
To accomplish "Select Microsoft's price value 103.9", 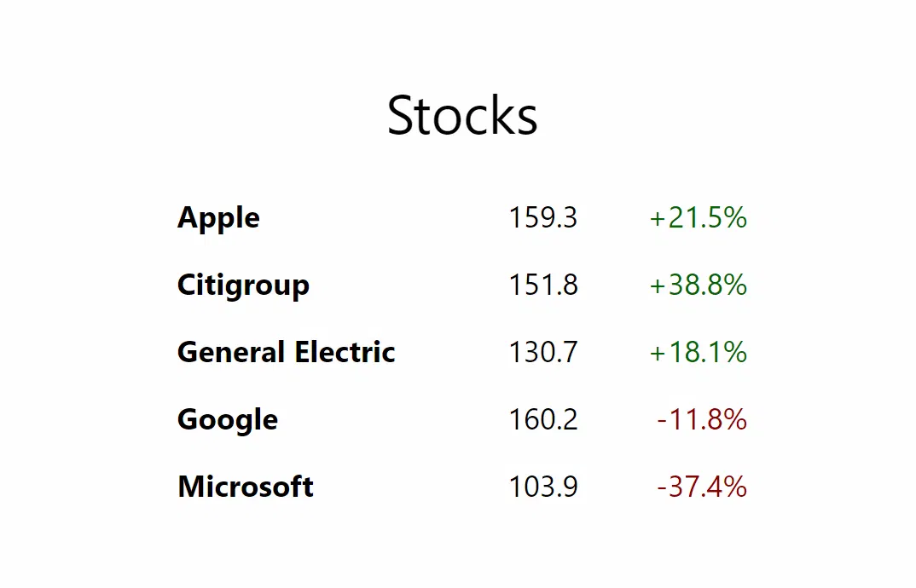I will click(543, 487).
